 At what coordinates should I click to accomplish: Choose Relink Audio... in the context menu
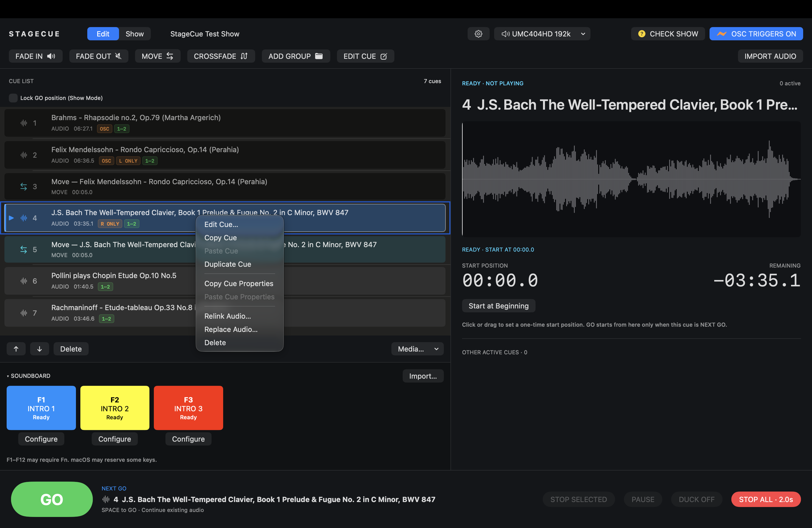[x=239, y=316]
